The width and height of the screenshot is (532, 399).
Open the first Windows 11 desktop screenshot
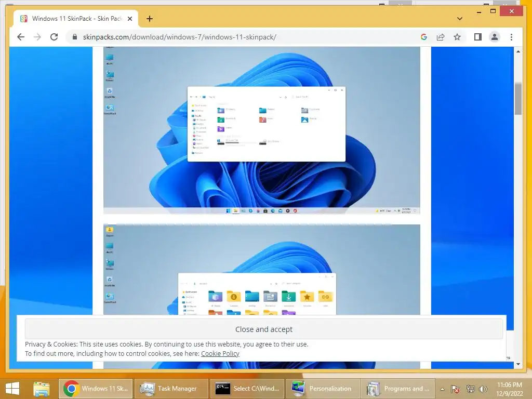coord(262,130)
